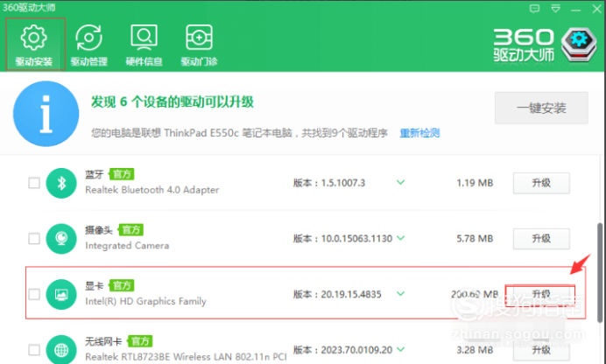The height and width of the screenshot is (364, 606).
Task: Click the 官方 badge next to 无线网卡
Action: (140, 341)
